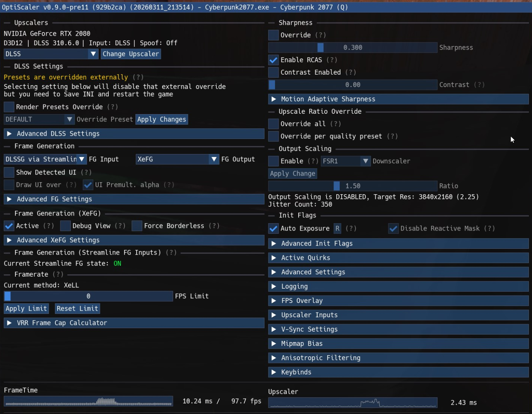Image resolution: width=532 pixels, height=414 pixels.
Task: Enable the Debug View checkbox
Action: (x=65, y=226)
